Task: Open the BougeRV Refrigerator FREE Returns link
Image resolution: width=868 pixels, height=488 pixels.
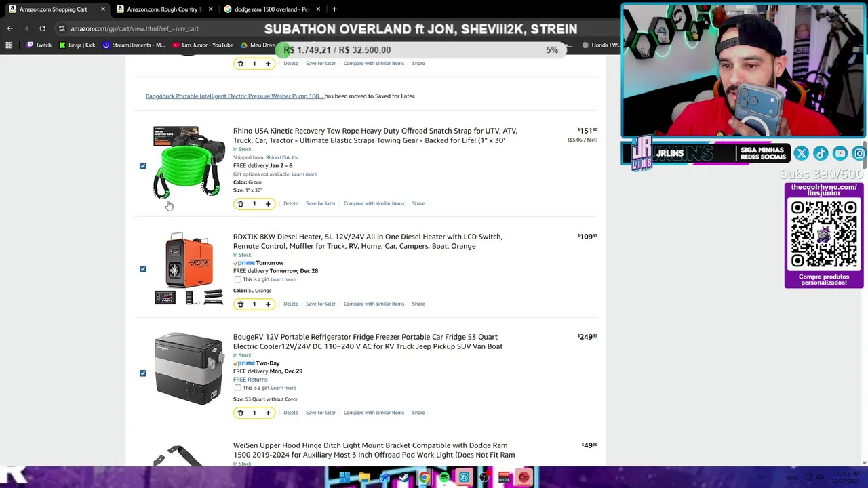Action: 250,380
